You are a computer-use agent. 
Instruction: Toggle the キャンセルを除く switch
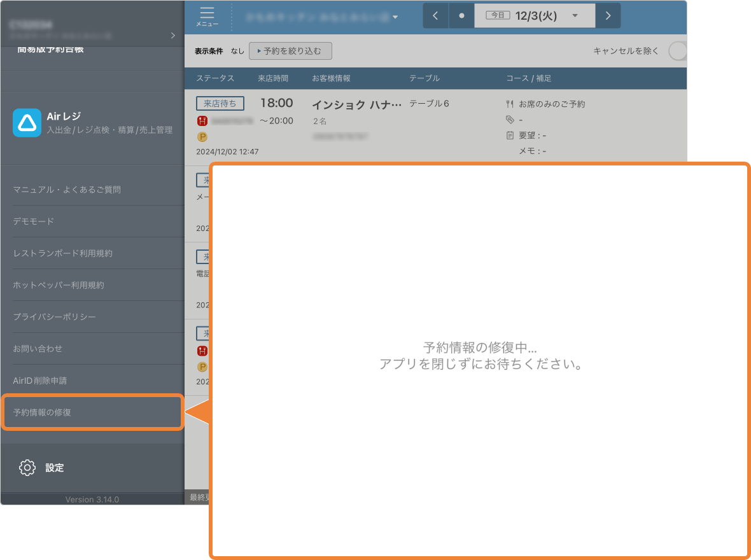[x=677, y=51]
